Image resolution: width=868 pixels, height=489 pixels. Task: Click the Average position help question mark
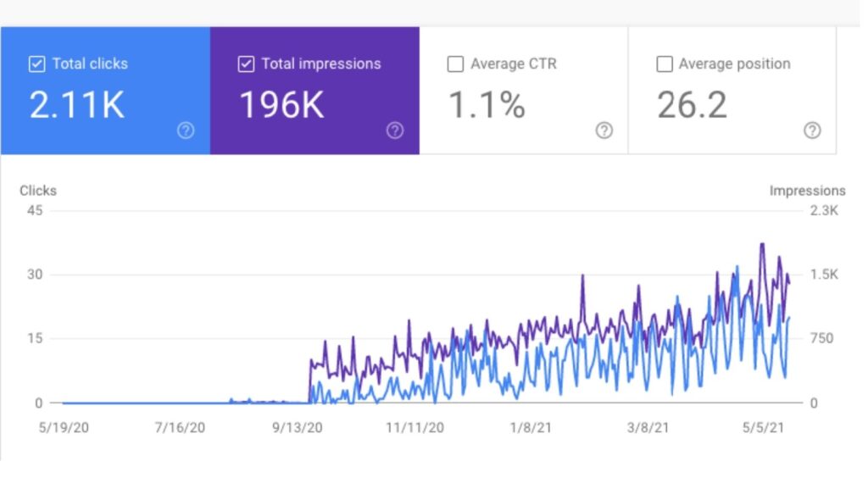[812, 131]
